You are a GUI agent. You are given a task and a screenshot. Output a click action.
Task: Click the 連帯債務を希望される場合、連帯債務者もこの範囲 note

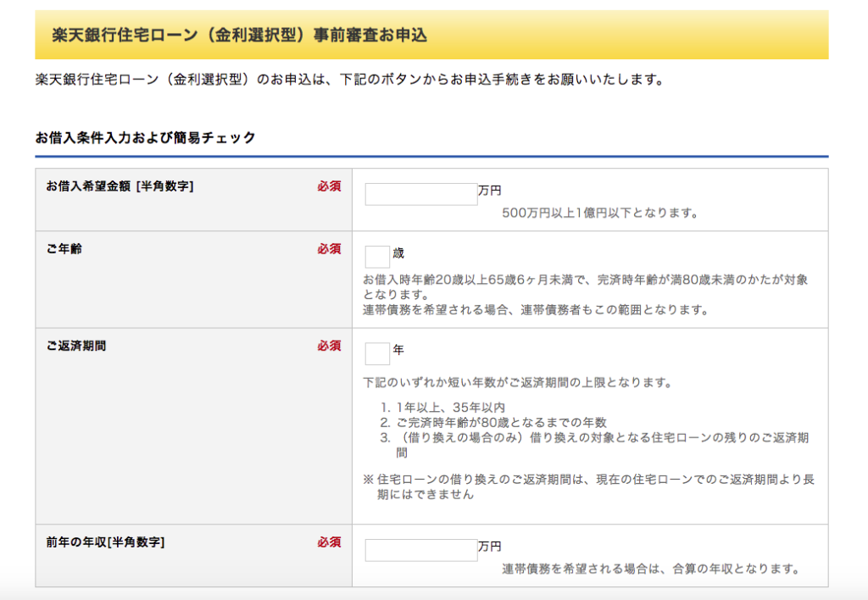(x=536, y=310)
